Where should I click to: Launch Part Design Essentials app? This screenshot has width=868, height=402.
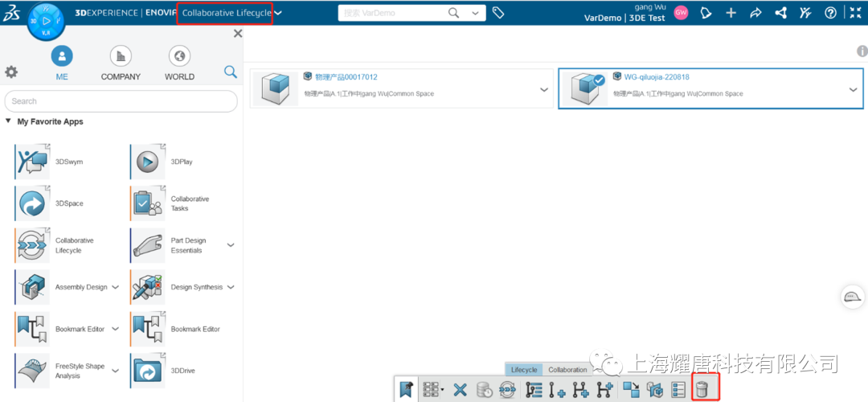147,245
